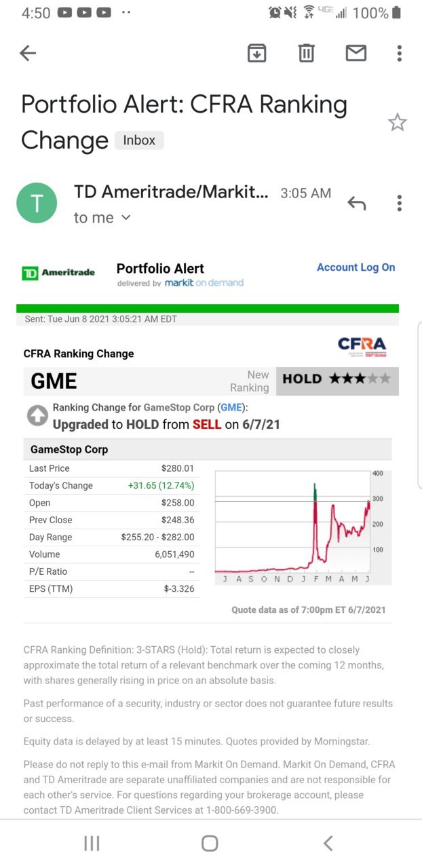
Task: Tap the TD Ameritrade logo
Action: (58, 273)
